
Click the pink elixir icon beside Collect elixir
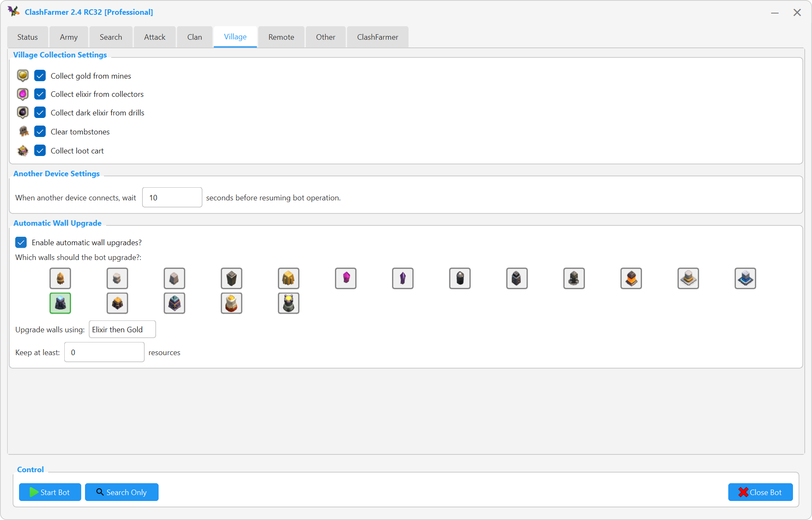pos(23,94)
